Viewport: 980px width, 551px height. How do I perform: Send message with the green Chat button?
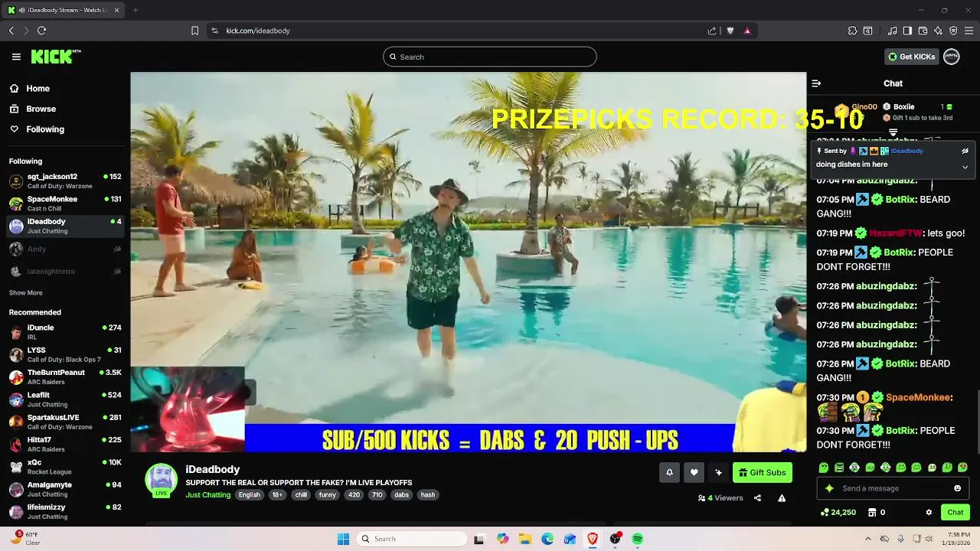(x=955, y=513)
